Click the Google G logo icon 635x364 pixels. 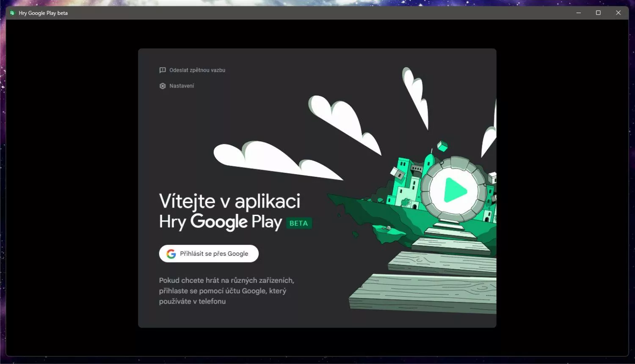click(171, 254)
